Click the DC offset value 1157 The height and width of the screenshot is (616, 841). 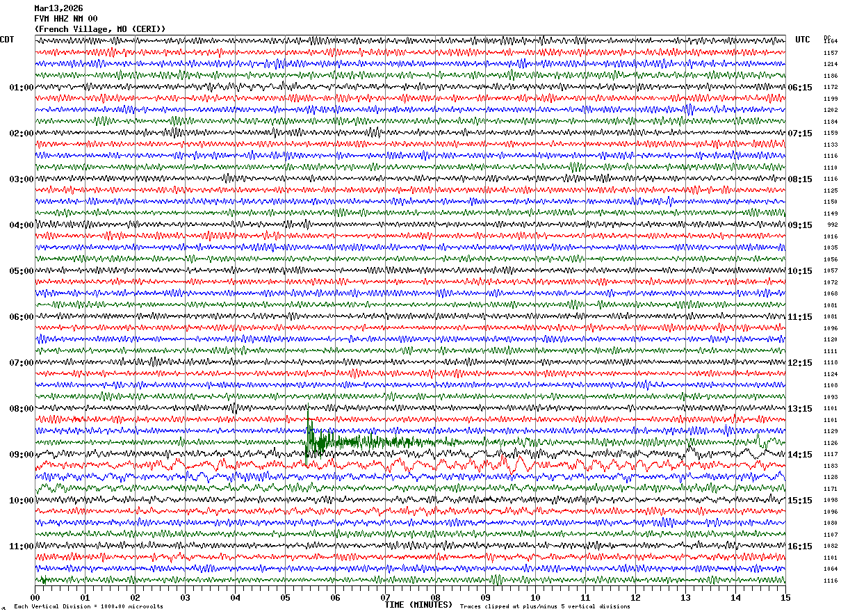831,53
